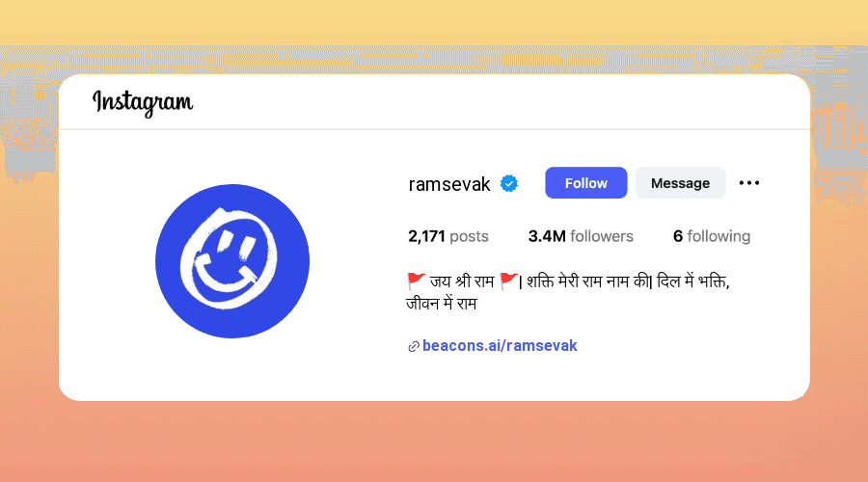Open the three-dot more options menu
Viewport: 868px width, 482px height.
(x=749, y=182)
